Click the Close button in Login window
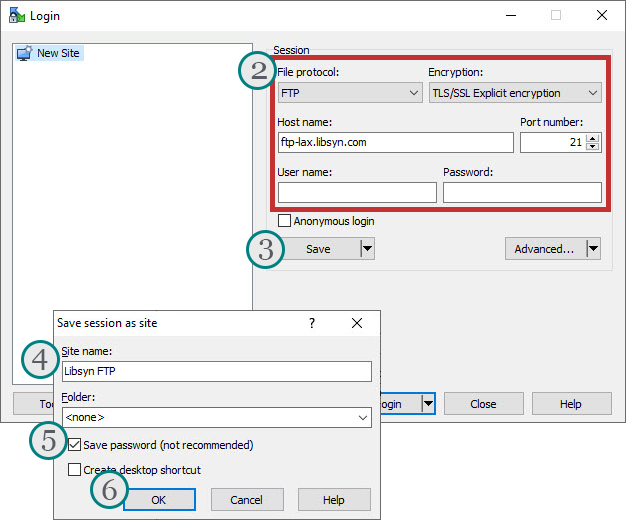This screenshot has height=520, width=626. (x=483, y=404)
